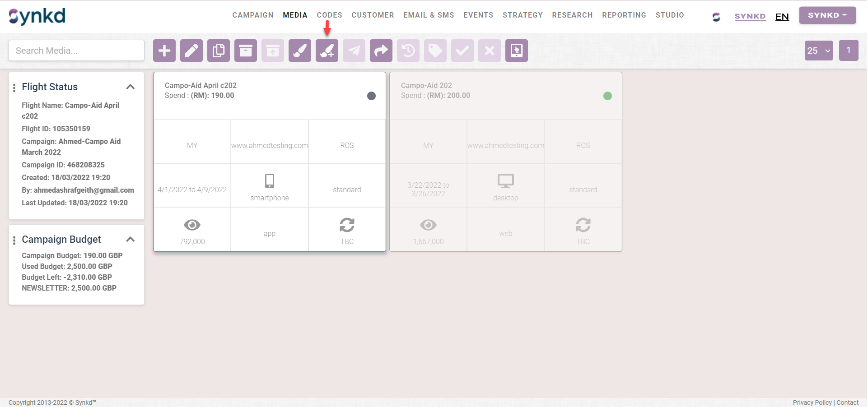Collapse the Campaign Budget panel

[x=131, y=239]
